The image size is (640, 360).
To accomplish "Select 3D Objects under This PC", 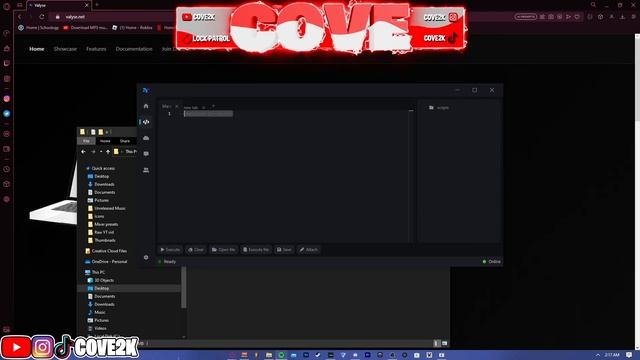I will [101, 280].
